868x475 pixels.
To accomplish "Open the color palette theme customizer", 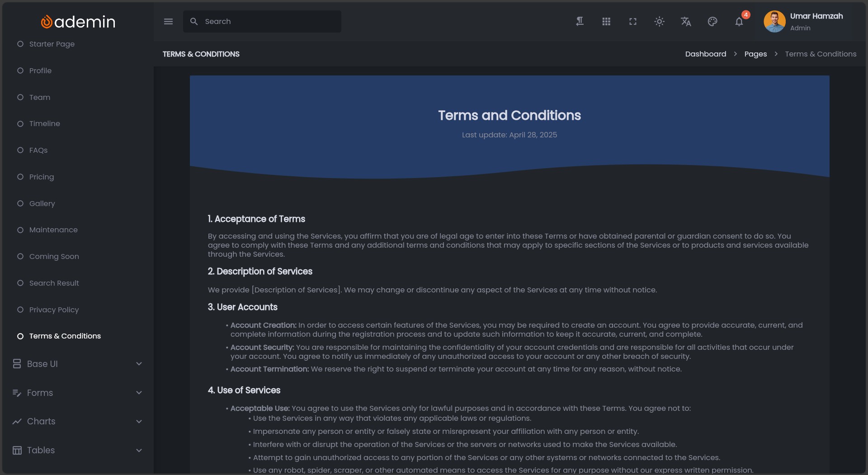I will [712, 21].
